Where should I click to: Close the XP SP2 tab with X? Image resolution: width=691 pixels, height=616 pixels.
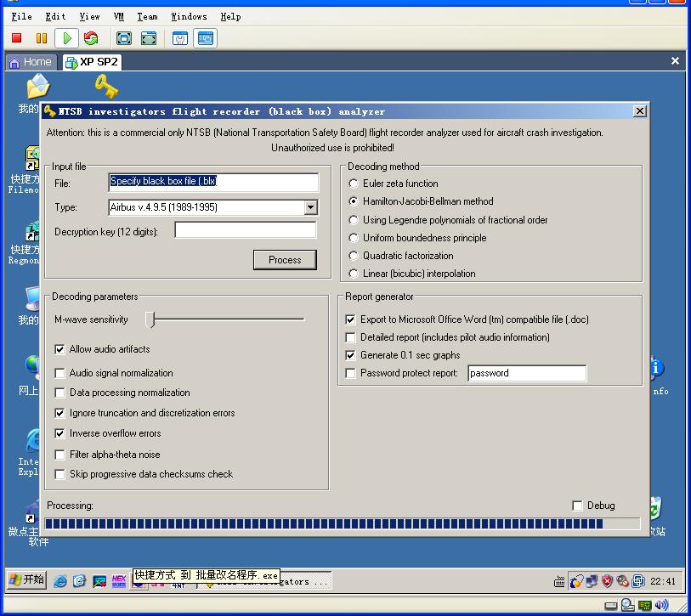pyautogui.click(x=675, y=61)
